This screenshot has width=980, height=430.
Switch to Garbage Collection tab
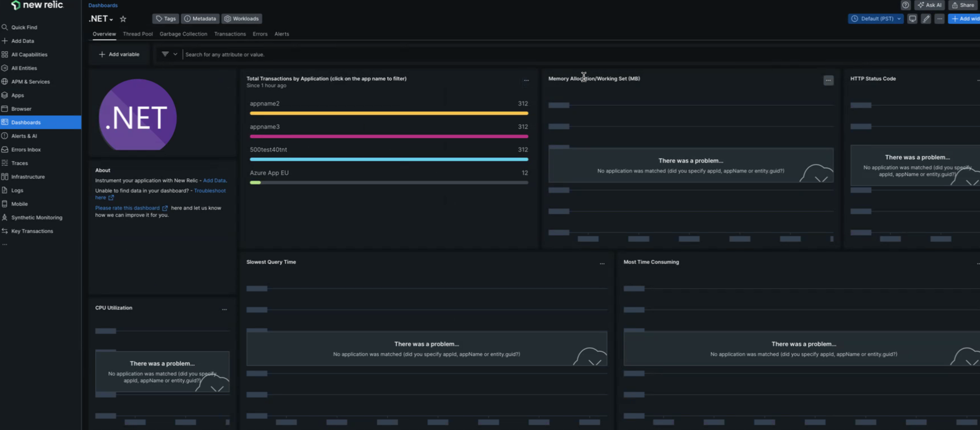click(x=183, y=34)
